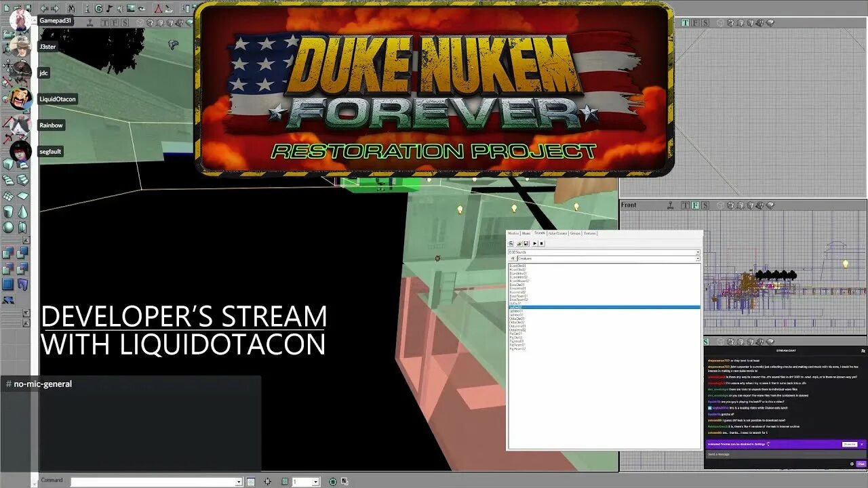
Task: Open the Texture browser picture icon
Action: (131, 8)
